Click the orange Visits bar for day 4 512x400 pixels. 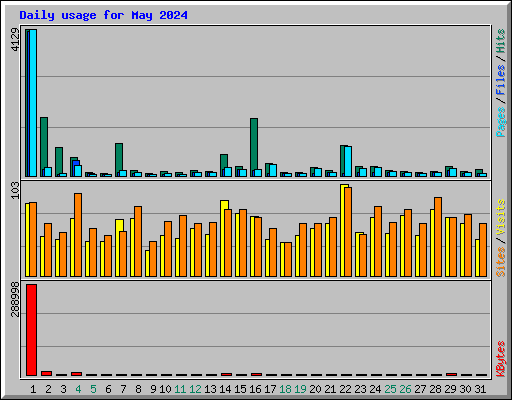click(x=78, y=235)
